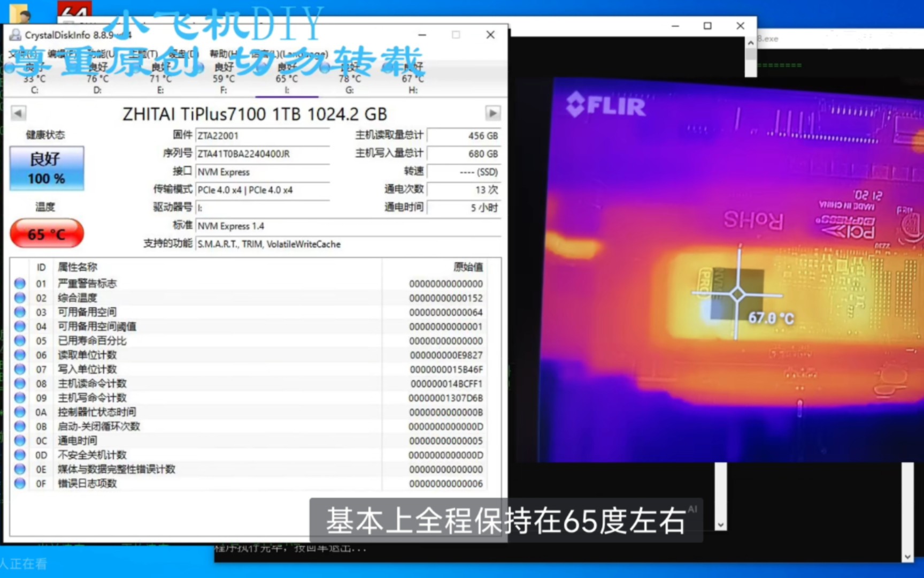924x578 pixels.
Task: Open the 帮助(H) menu
Action: click(224, 54)
